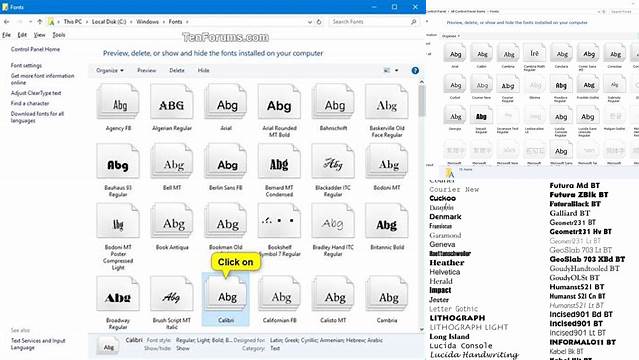
Task: Open Font settings link
Action: coord(26,65)
